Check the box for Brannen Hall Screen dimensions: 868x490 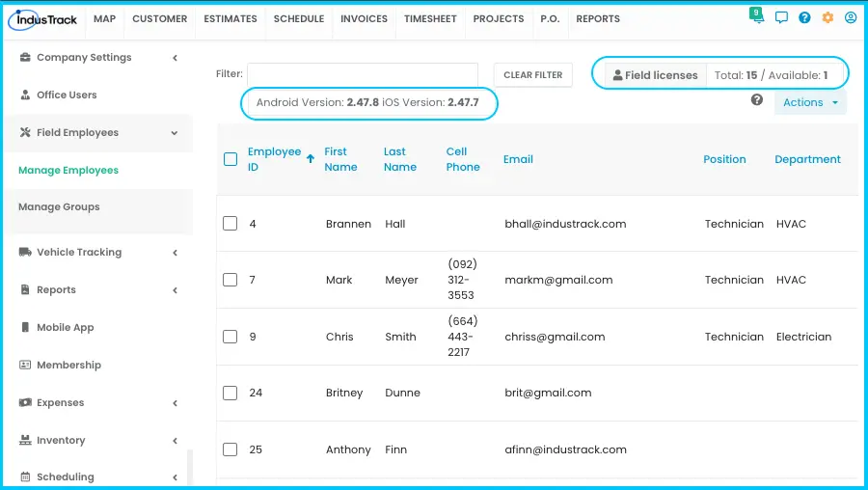click(230, 223)
